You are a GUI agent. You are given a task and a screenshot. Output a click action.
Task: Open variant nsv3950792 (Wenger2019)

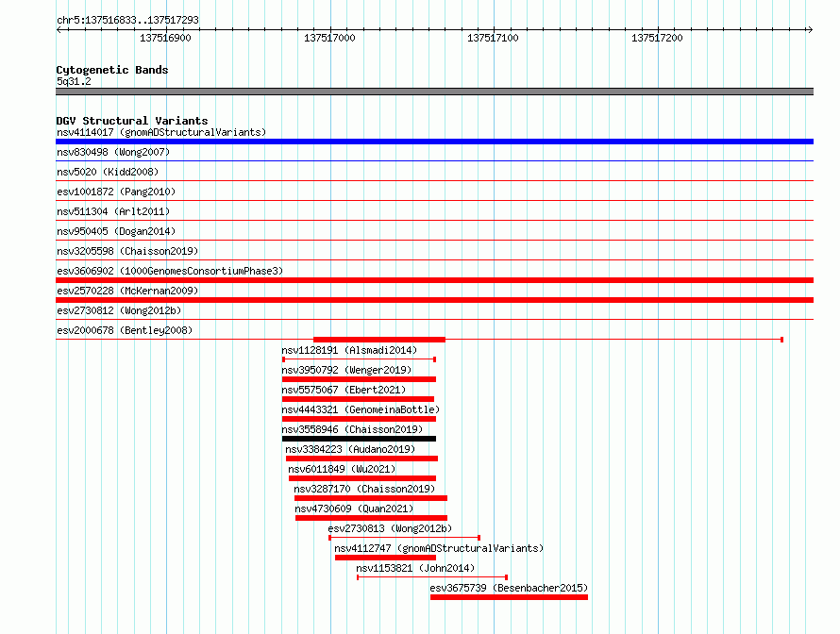(346, 370)
